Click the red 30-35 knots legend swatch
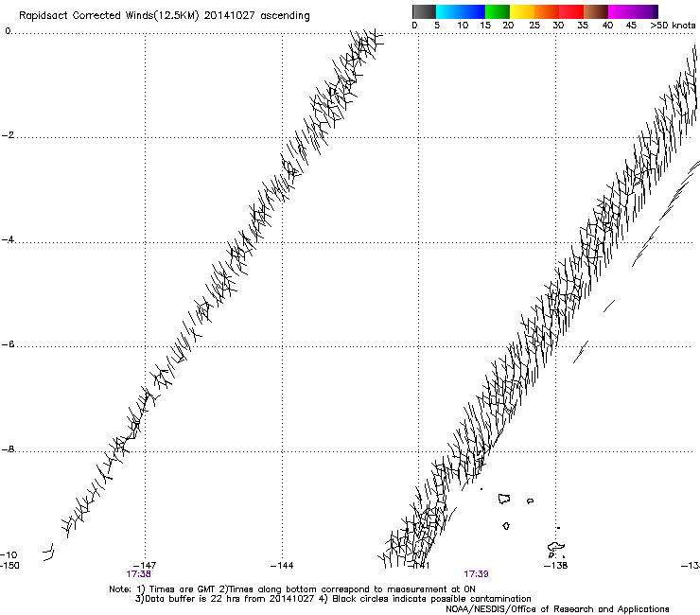700x615 pixels. point(571,11)
